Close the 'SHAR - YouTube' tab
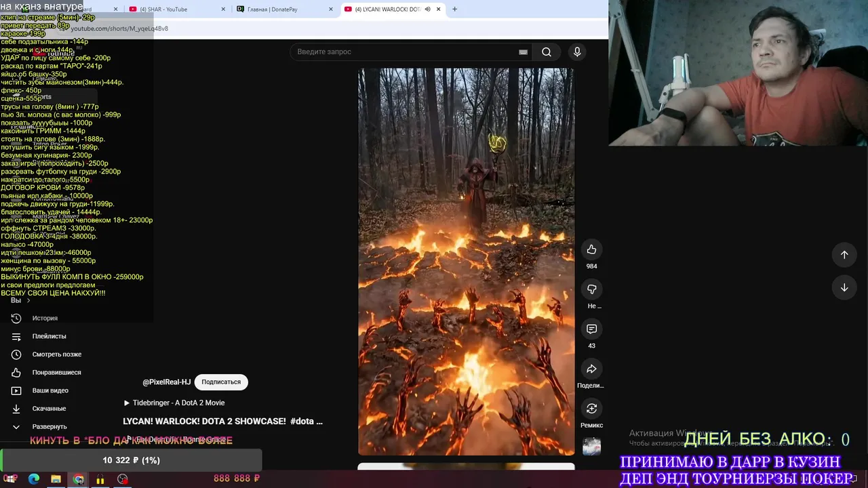Image resolution: width=868 pixels, height=488 pixels. click(224, 9)
